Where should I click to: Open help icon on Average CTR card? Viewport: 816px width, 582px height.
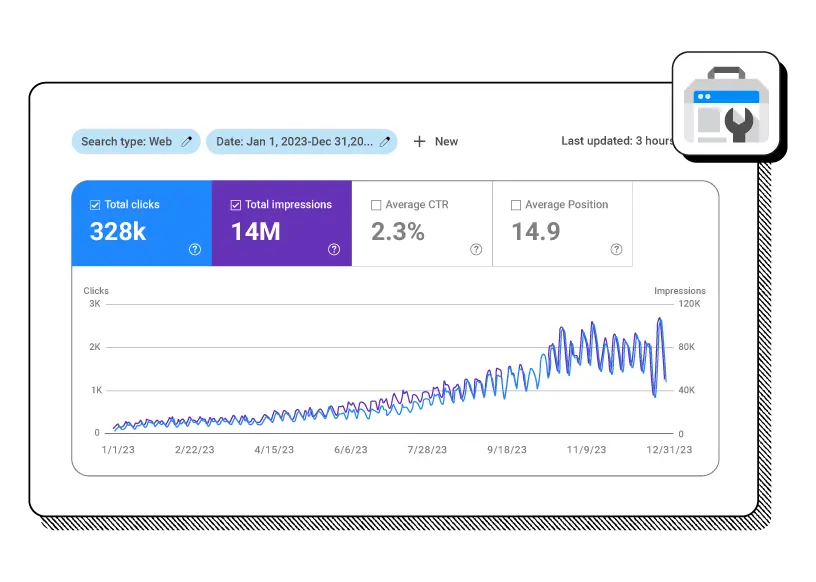coord(475,250)
